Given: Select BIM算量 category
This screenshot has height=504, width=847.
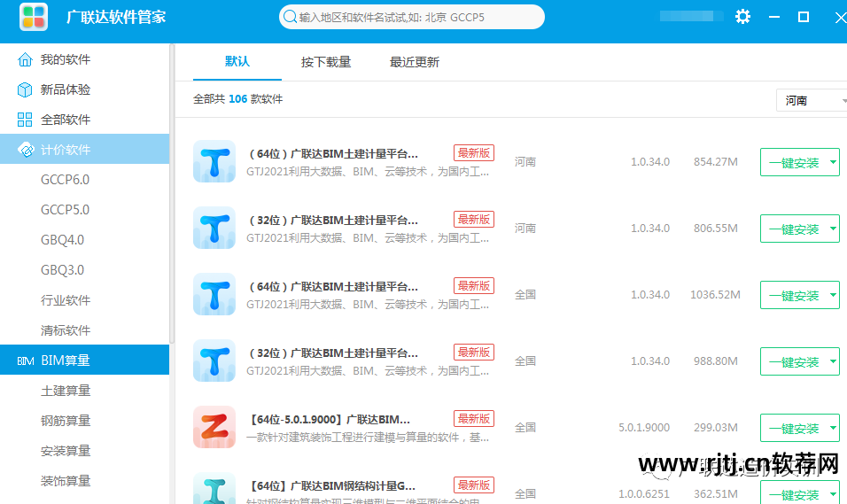Looking at the screenshot, I should click(x=85, y=360).
